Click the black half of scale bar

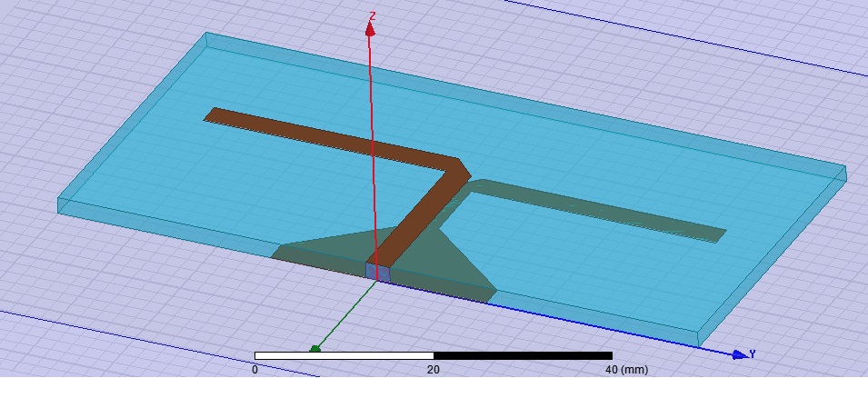tap(523, 355)
